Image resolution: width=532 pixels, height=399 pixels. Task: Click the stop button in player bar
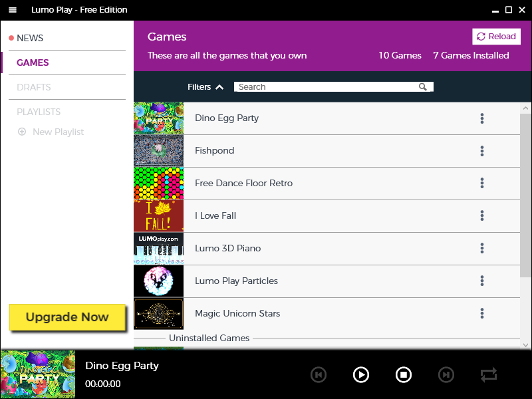404,375
